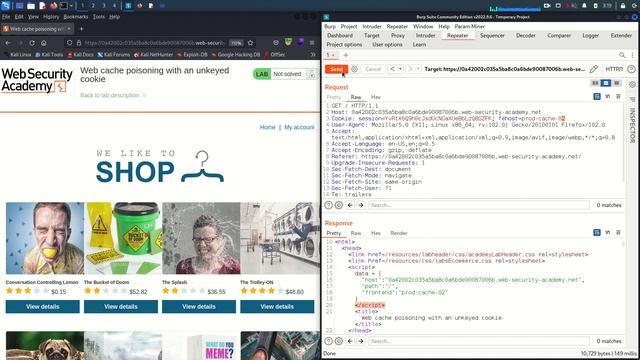Open the Proxy tab in Burp
Screen dimensions: 640x360
pyautogui.click(x=398, y=36)
